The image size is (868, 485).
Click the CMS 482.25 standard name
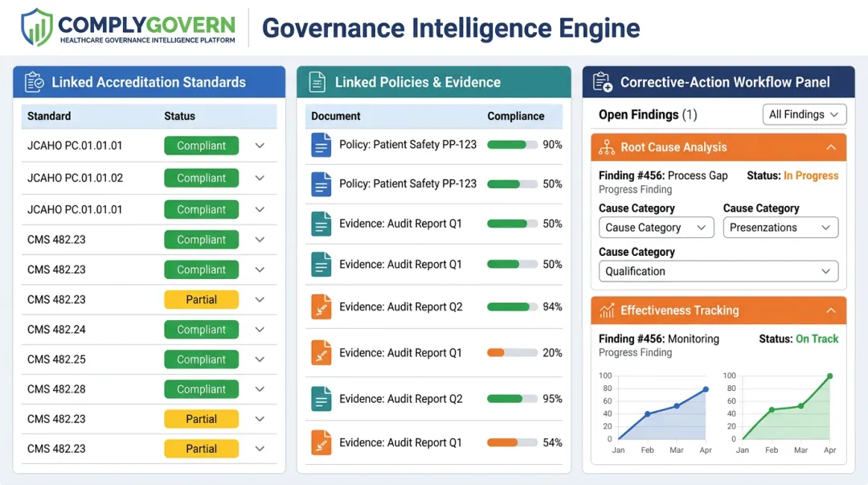pos(56,360)
